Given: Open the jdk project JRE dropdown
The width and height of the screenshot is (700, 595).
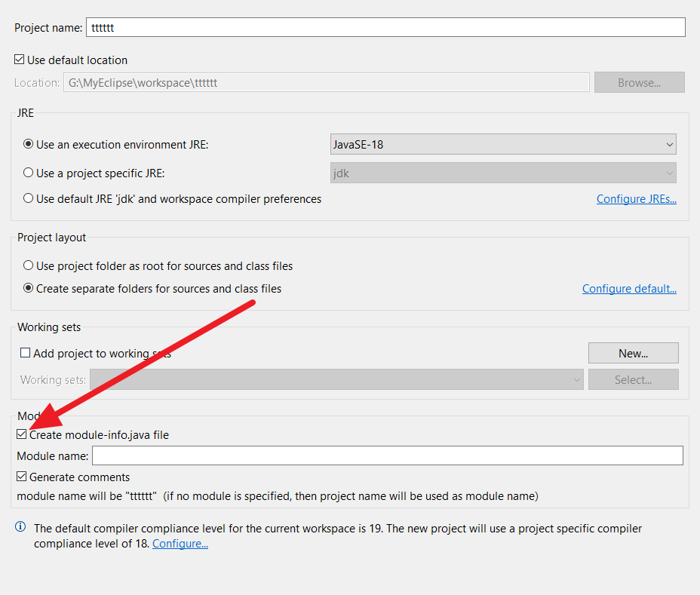Looking at the screenshot, I should coord(503,173).
